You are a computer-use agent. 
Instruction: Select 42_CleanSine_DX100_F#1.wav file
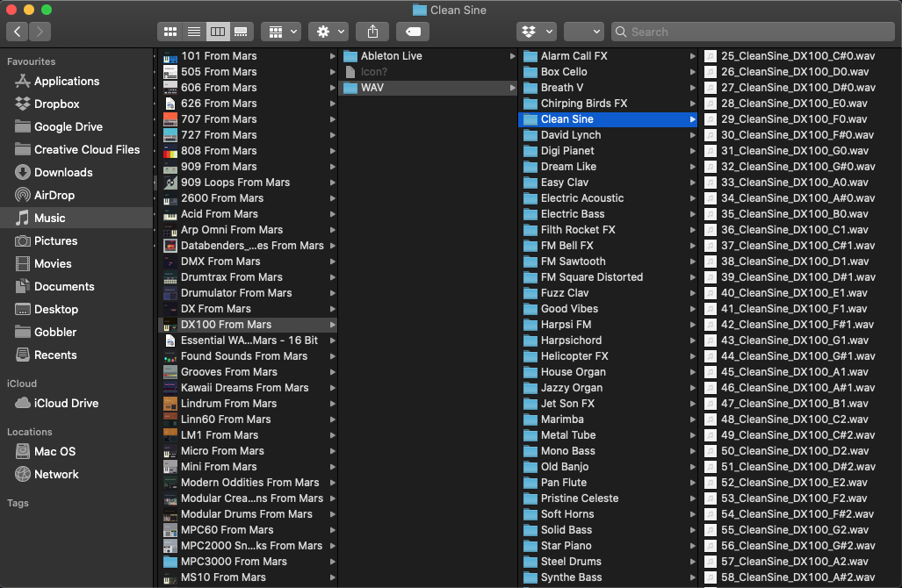pyautogui.click(x=801, y=325)
